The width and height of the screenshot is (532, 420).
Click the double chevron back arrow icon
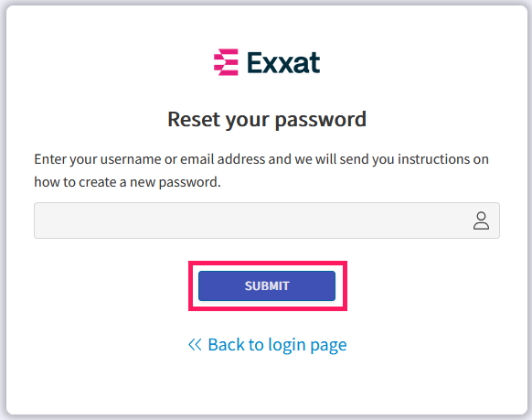[195, 344]
